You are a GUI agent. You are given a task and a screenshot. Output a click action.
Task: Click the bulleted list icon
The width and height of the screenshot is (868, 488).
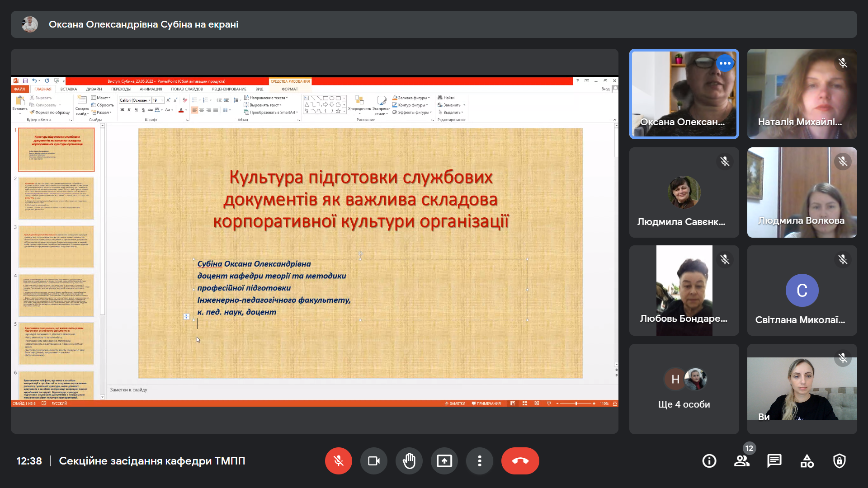pyautogui.click(x=194, y=100)
